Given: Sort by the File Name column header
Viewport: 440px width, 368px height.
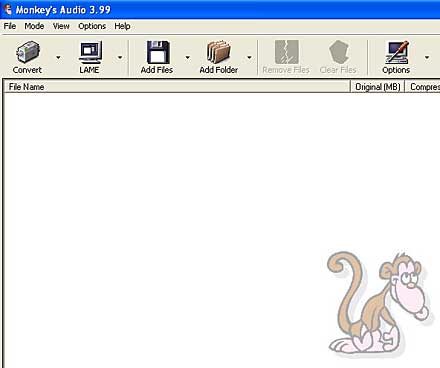Looking at the screenshot, I should coord(177,87).
